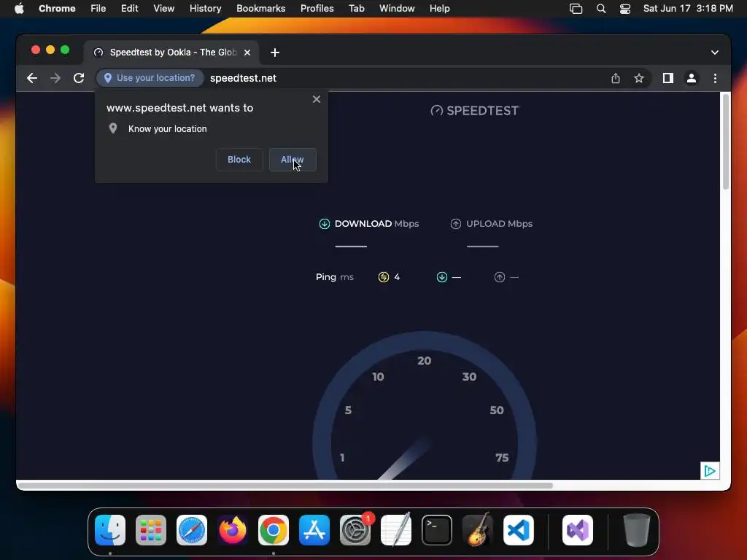Click the download arrow icon
Image resolution: width=747 pixels, height=560 pixels.
tap(325, 224)
